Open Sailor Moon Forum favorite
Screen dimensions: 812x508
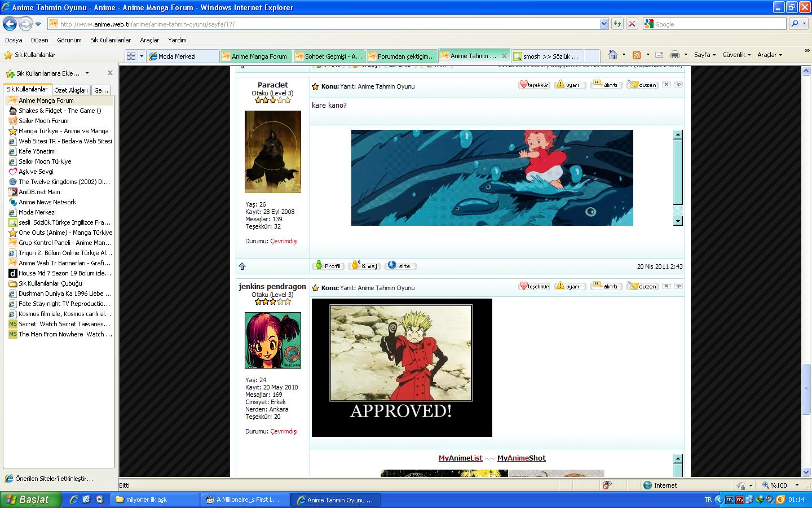point(43,121)
